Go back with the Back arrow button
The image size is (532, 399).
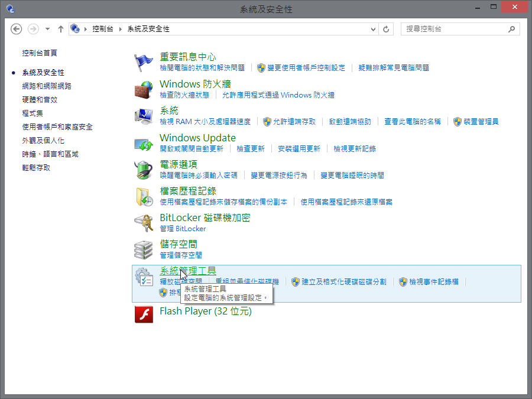(16, 29)
